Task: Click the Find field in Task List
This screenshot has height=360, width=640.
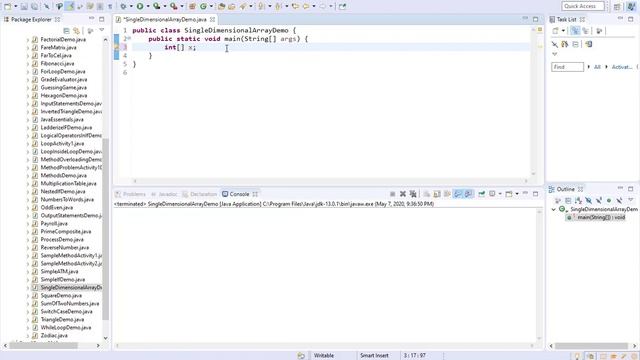Action: pyautogui.click(x=567, y=67)
